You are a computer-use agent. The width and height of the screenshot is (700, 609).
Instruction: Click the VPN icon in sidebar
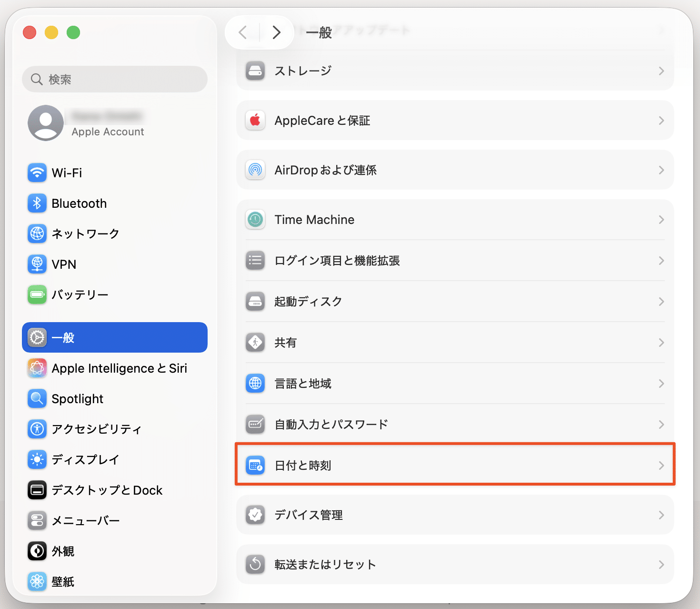37,264
